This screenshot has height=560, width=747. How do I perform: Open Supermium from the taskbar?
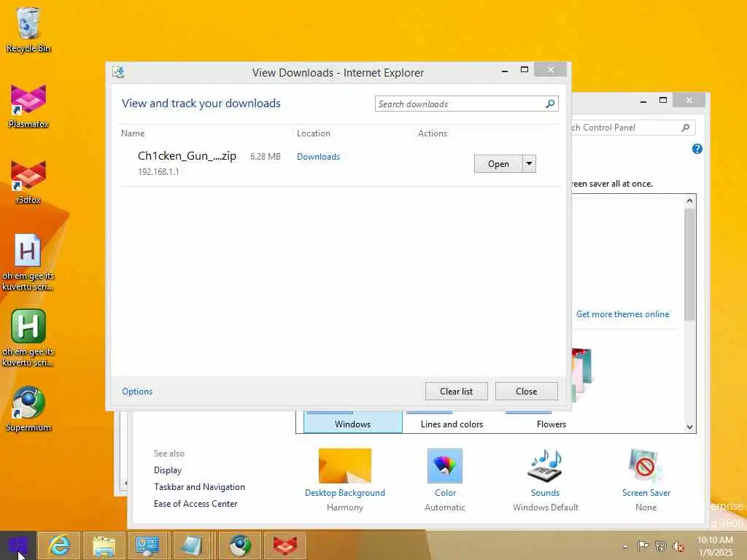[239, 545]
